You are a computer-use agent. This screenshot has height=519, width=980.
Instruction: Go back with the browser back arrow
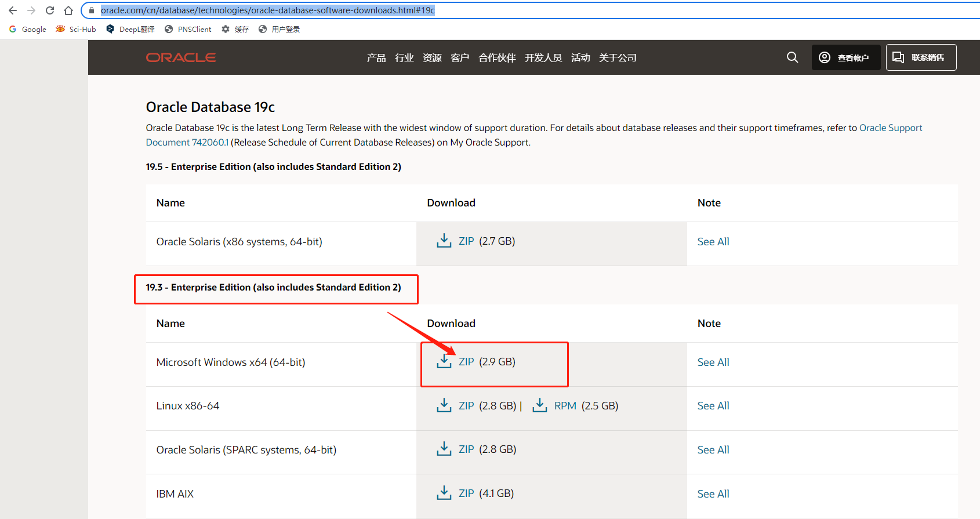(13, 10)
